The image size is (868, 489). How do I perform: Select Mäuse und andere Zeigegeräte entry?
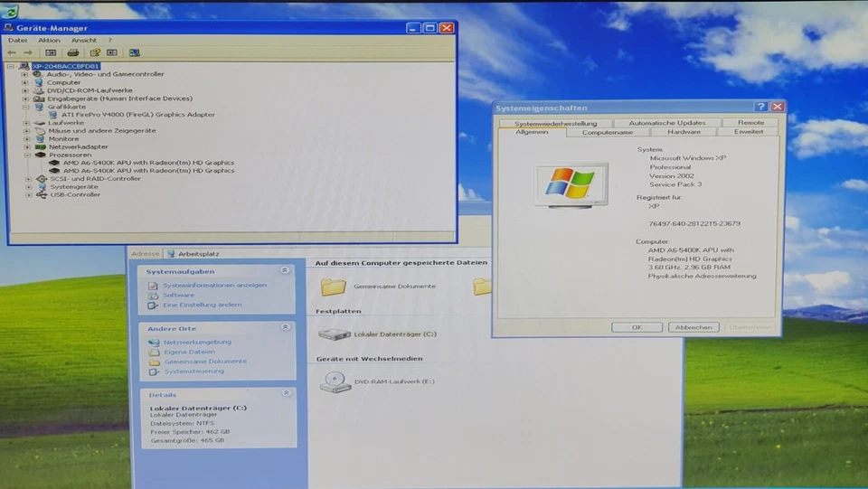click(x=102, y=131)
